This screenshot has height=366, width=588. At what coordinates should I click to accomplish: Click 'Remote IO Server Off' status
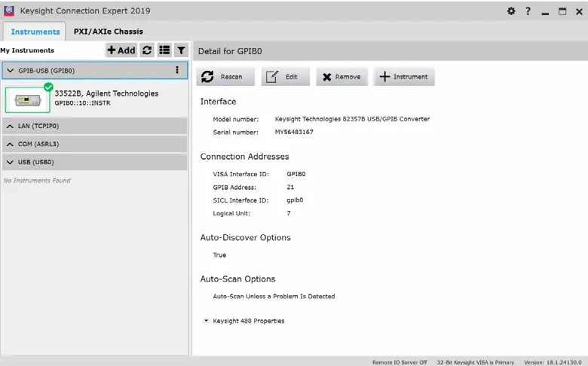click(400, 362)
